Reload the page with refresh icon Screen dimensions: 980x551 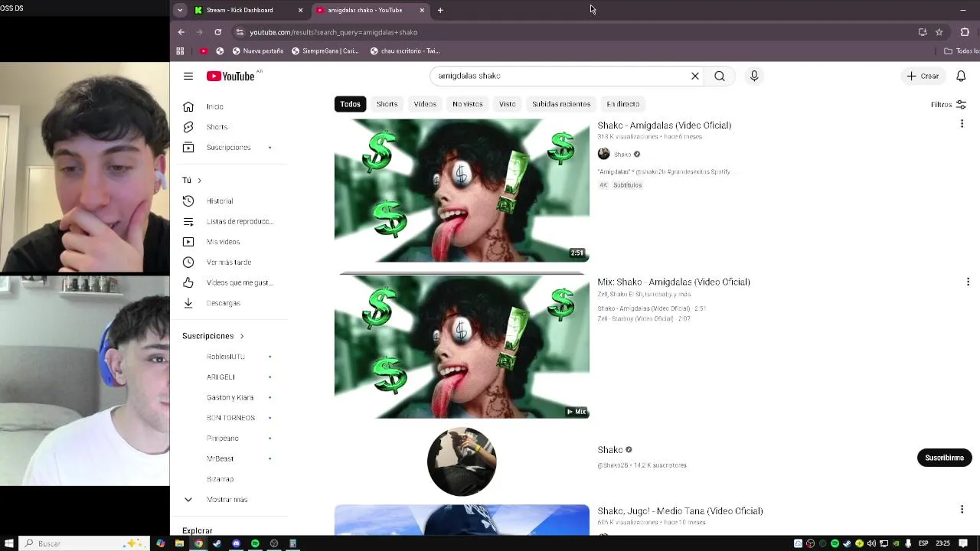(x=218, y=32)
